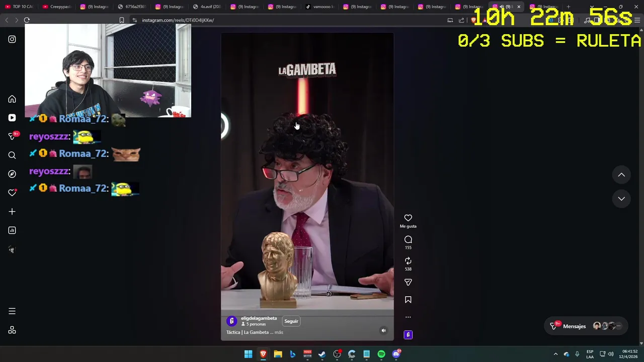Switch to the 4x.avif browser tab
Image resolution: width=644 pixels, height=362 pixels.
(x=207, y=7)
